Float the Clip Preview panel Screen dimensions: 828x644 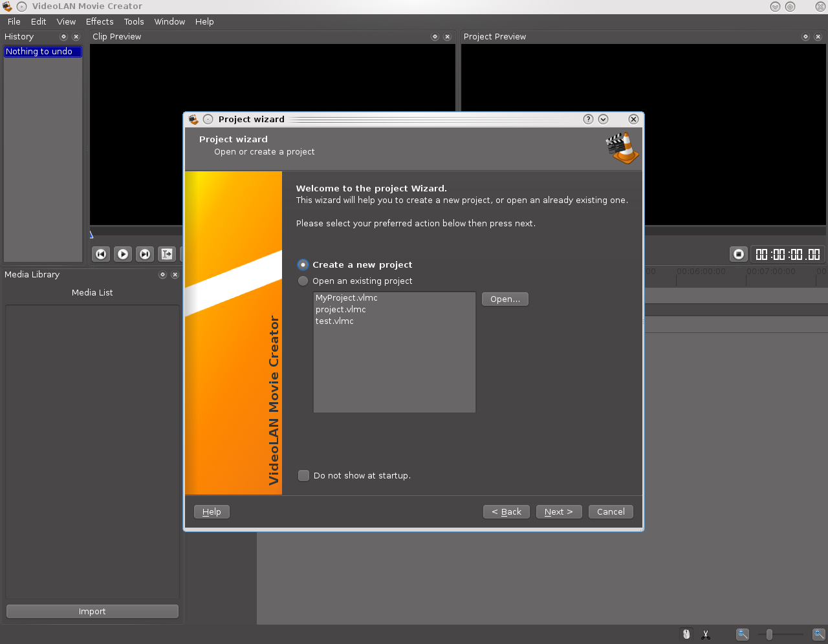pyautogui.click(x=435, y=37)
